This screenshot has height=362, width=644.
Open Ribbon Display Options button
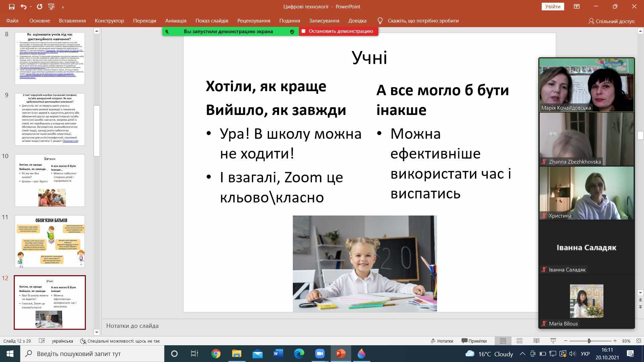coord(577,7)
